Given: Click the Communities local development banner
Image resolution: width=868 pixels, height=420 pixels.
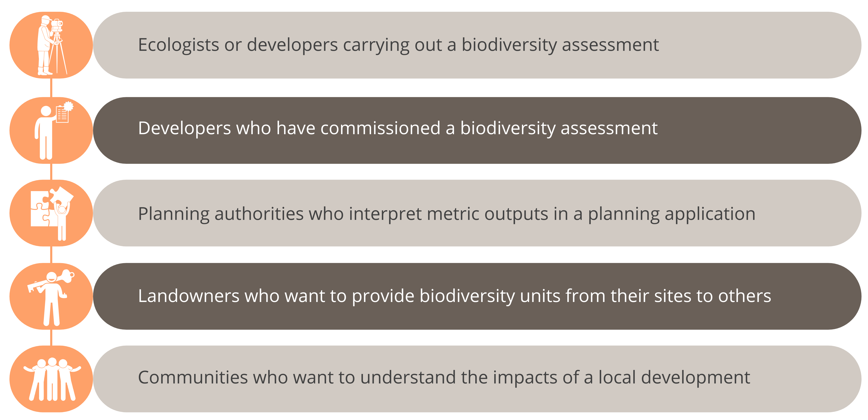Looking at the screenshot, I should click(477, 379).
